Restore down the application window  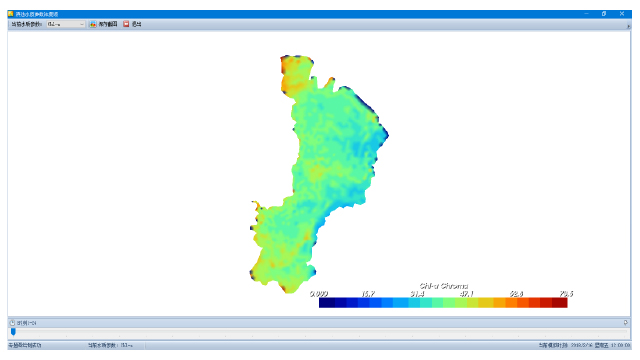[604, 14]
